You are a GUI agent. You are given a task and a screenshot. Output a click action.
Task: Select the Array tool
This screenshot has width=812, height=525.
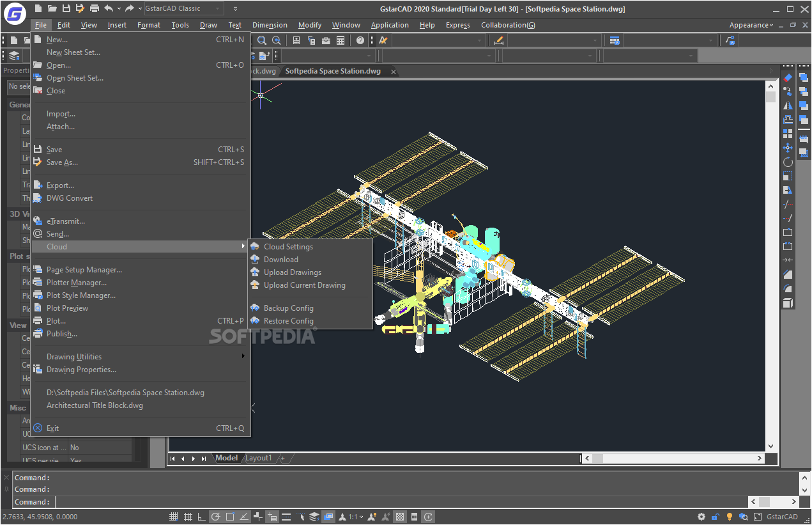tap(788, 134)
